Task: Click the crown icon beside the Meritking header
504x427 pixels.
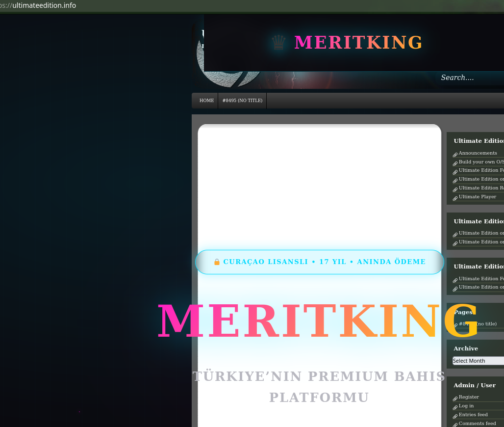Action: point(278,43)
